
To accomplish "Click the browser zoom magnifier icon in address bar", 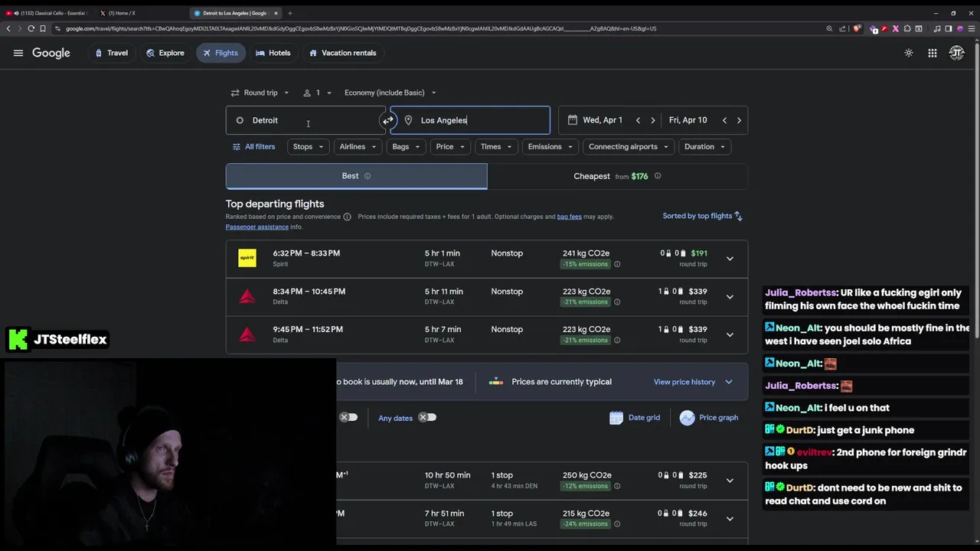I will point(829,28).
